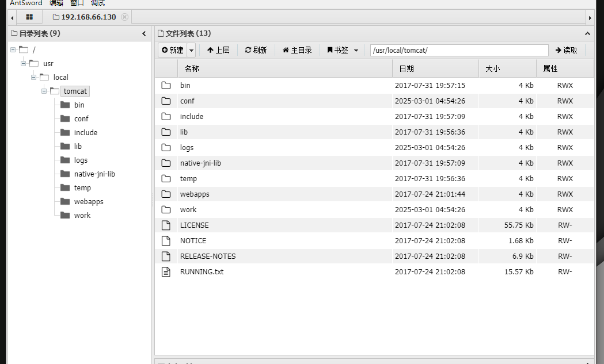Select the RUNNING.txt file icon
The width and height of the screenshot is (604, 364).
[x=166, y=271]
